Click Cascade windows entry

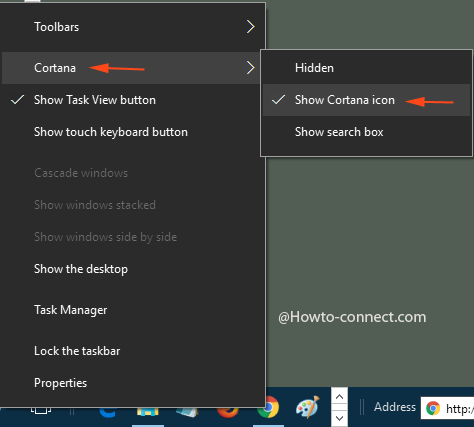pyautogui.click(x=133, y=173)
